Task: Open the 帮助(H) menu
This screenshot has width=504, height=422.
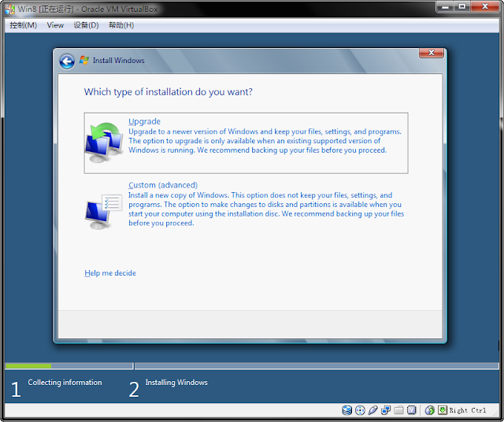Action: pyautogui.click(x=121, y=25)
